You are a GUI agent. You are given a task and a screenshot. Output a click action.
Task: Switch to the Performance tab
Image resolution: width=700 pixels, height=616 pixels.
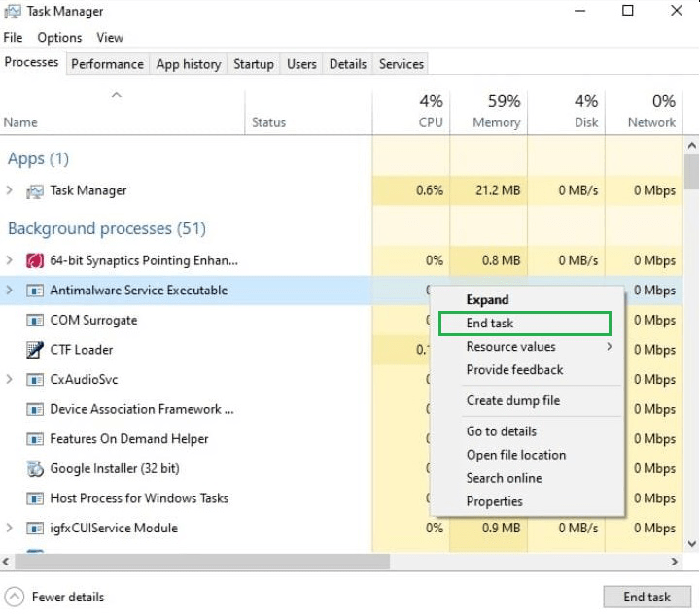[107, 64]
